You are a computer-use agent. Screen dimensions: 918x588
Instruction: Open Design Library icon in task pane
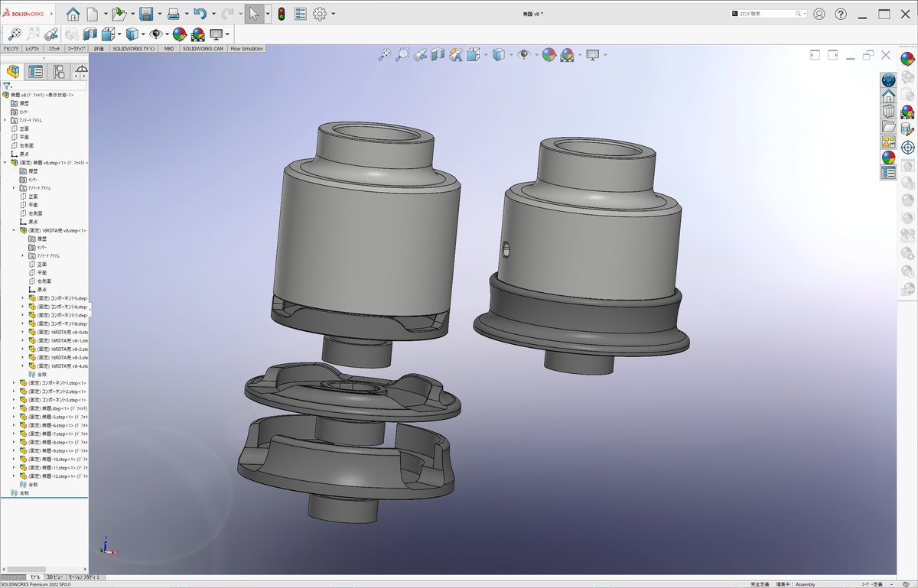tap(888, 111)
